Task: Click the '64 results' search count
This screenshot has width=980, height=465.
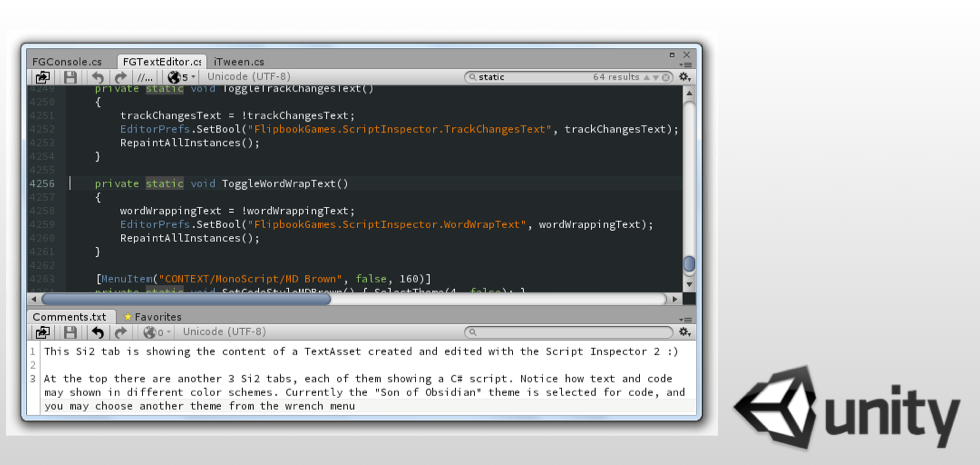Action: pyautogui.click(x=616, y=77)
